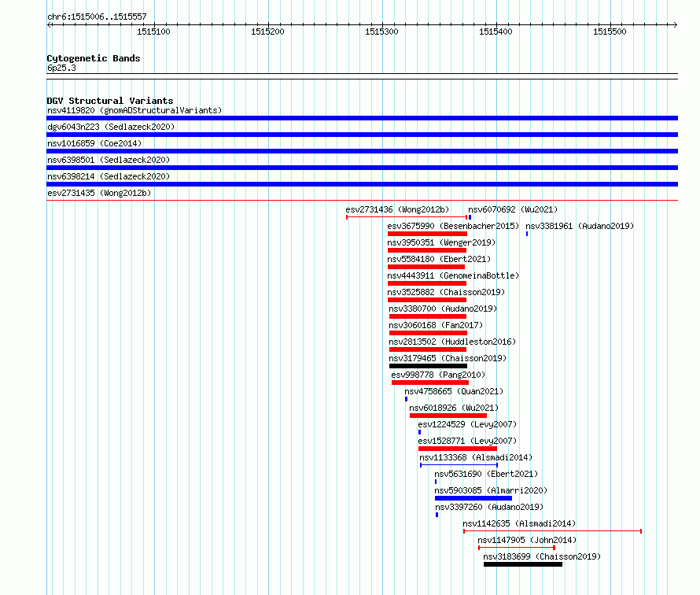The height and width of the screenshot is (595, 700).
Task: Click the nsv6398214 (Sedlazeck2020) label
Action: coord(109,176)
